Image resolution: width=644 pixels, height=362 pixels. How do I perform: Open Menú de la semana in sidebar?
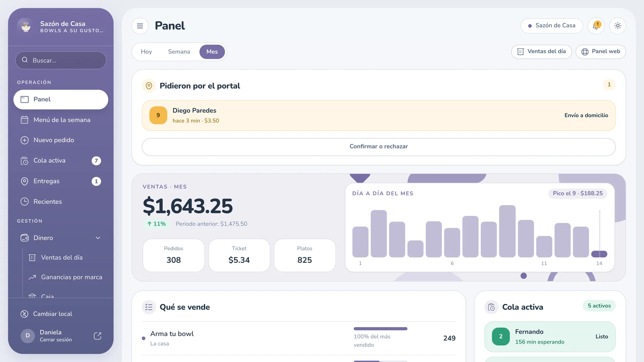pyautogui.click(x=61, y=120)
